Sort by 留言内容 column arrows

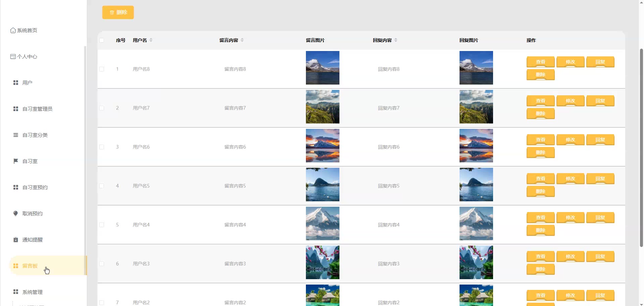[x=242, y=40]
